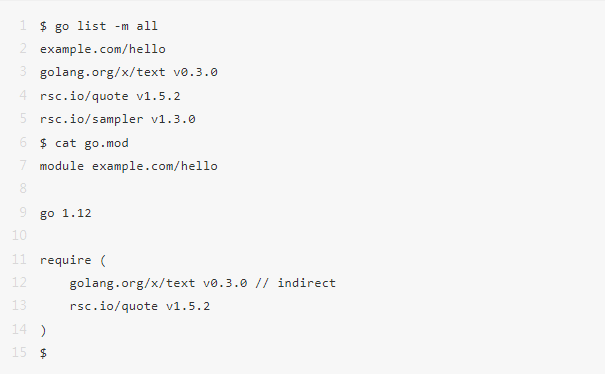Image resolution: width=605 pixels, height=374 pixels.
Task: Click line number 6 in the gutter
Action: pyautogui.click(x=23, y=142)
